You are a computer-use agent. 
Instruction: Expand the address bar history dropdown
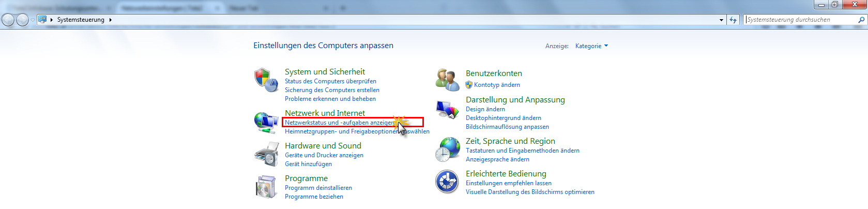(722, 20)
